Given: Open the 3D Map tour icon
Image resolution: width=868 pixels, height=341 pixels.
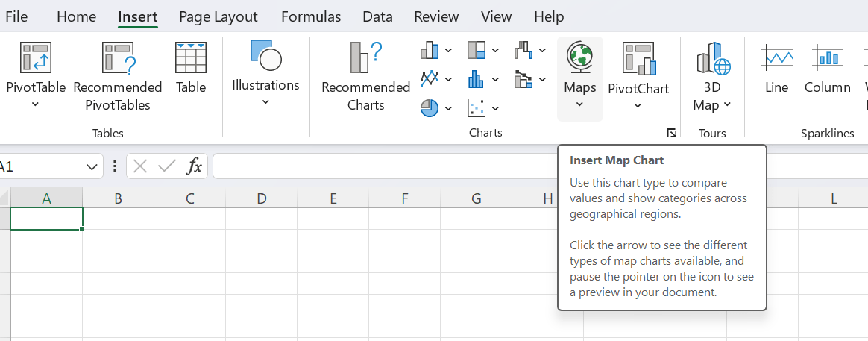Looking at the screenshot, I should point(713,58).
